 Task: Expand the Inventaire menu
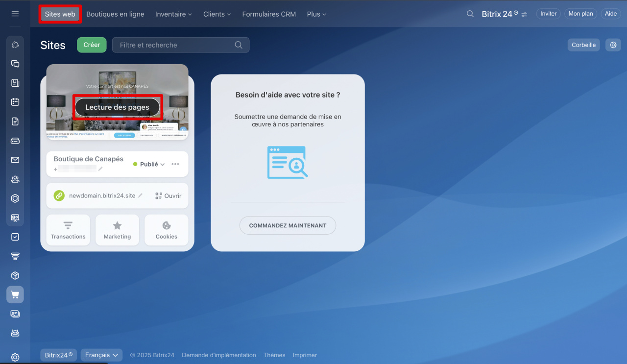pyautogui.click(x=173, y=14)
